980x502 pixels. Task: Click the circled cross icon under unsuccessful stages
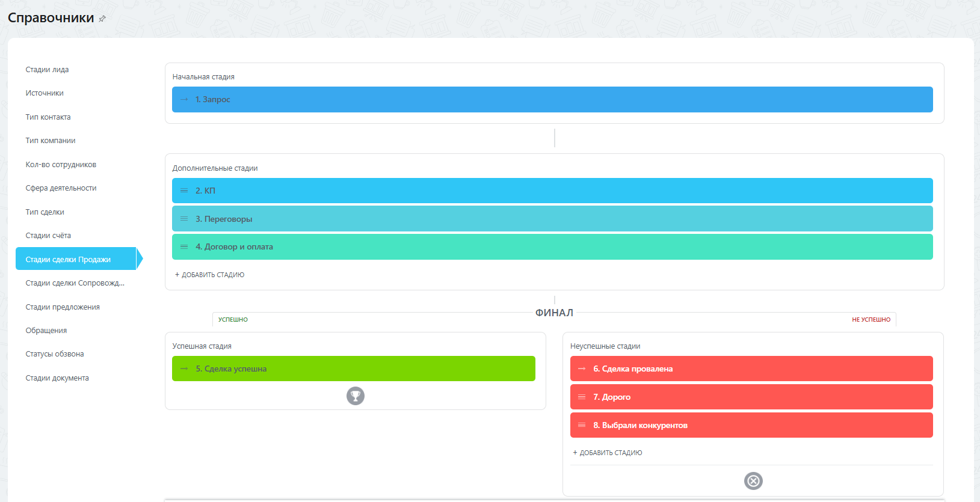[753, 481]
